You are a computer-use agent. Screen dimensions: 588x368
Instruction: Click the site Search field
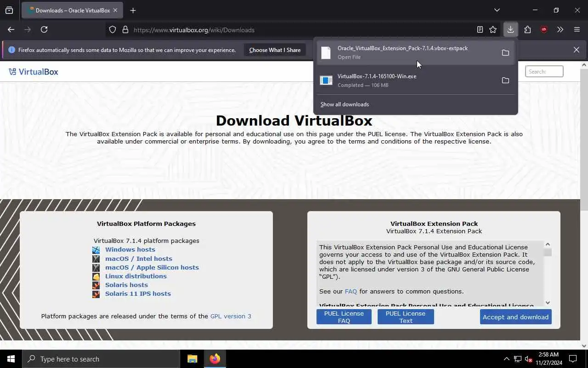tap(544, 71)
